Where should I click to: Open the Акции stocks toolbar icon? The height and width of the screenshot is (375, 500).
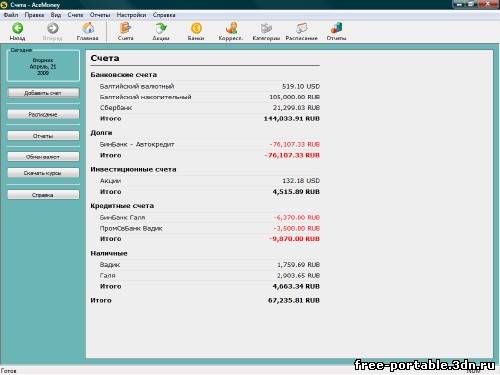tap(161, 28)
